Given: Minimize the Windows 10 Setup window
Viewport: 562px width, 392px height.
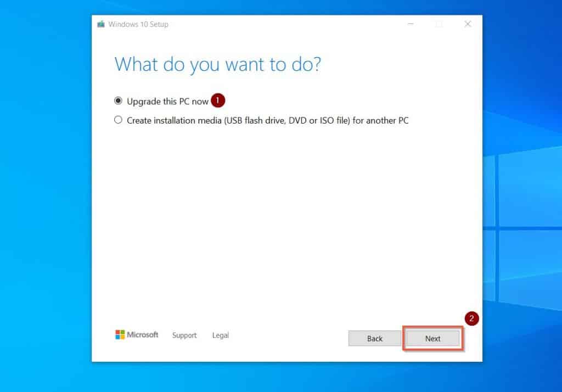Looking at the screenshot, I should [411, 24].
